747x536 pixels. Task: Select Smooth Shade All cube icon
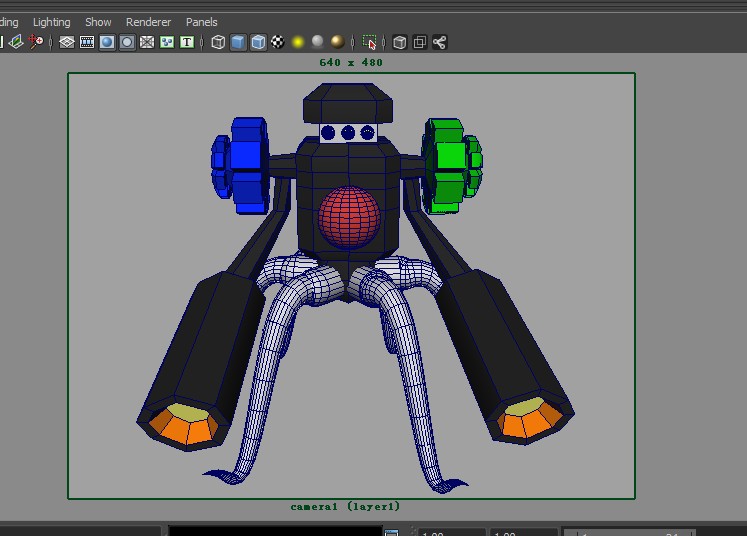click(x=238, y=42)
